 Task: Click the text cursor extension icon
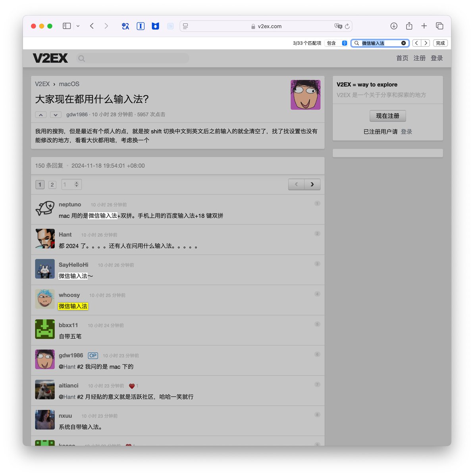pyautogui.click(x=141, y=26)
